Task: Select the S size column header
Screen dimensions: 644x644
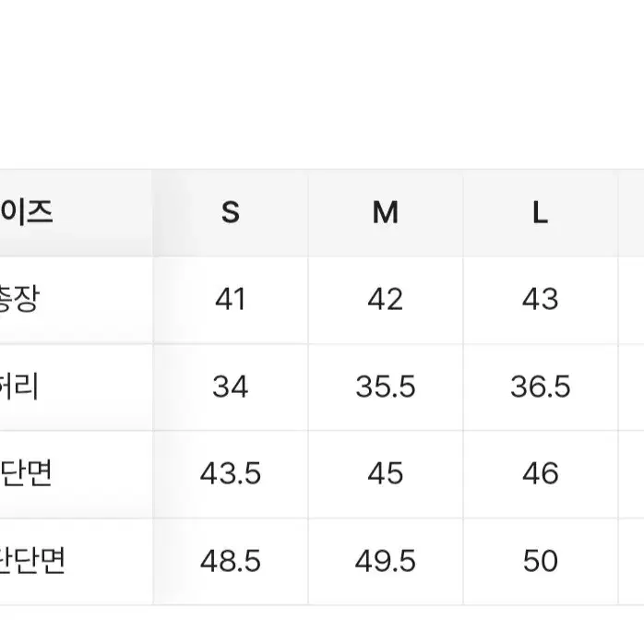Action: click(231, 213)
